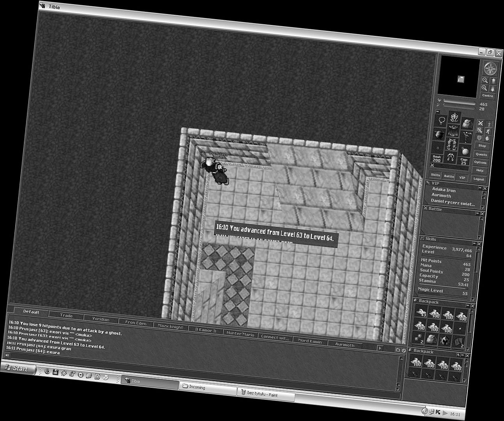Toggle secure mode hand icon
The image size is (504, 421).
pos(488,138)
